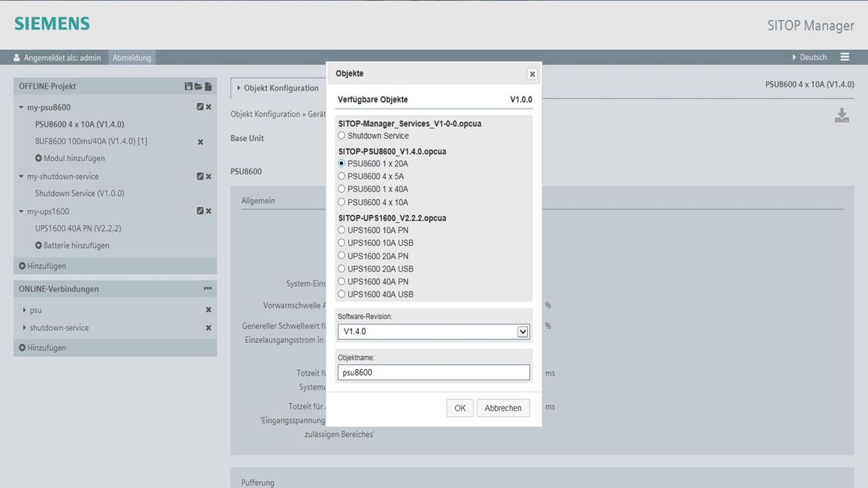Click the Siemens logo

tap(52, 24)
